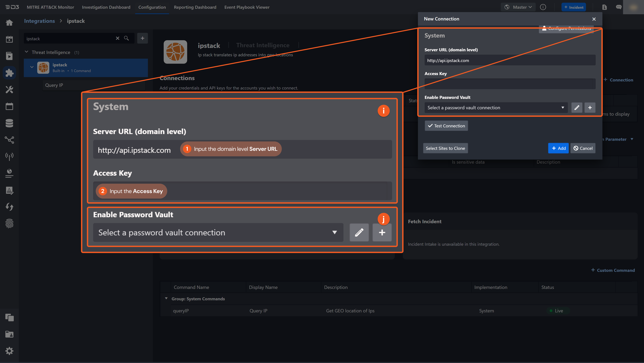Click the settings gear at sidebar bottom
The height and width of the screenshot is (363, 644).
tap(9, 351)
